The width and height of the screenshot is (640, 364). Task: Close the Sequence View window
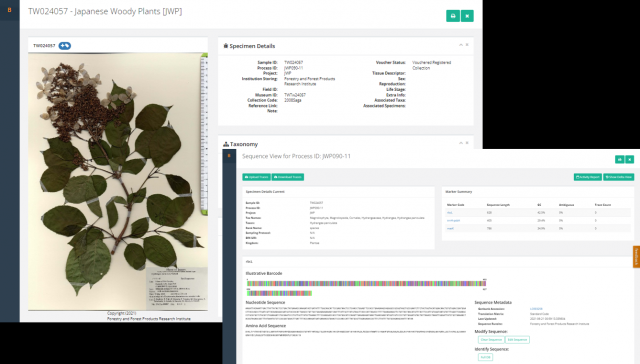click(629, 159)
